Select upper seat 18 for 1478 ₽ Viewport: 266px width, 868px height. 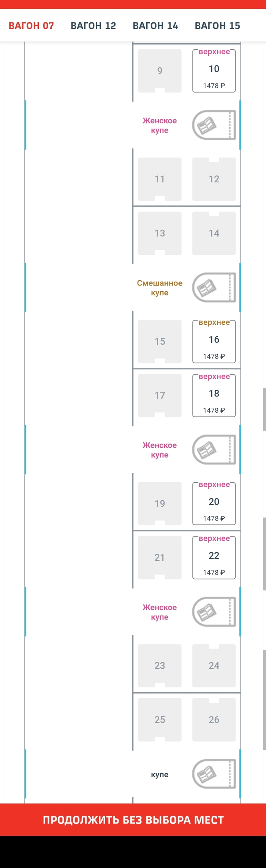click(x=214, y=395)
